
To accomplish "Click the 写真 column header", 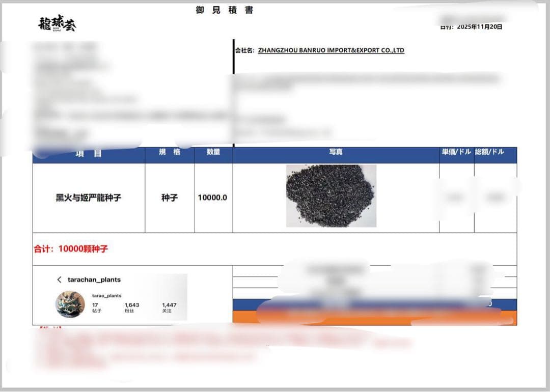I will [336, 152].
